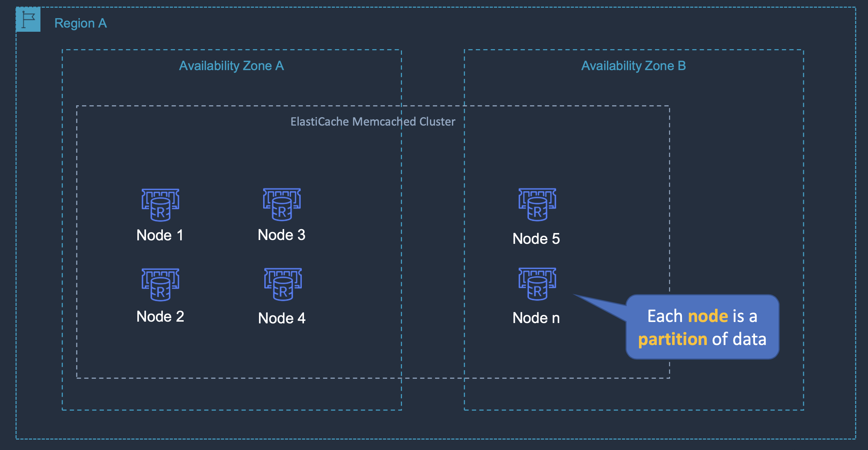
Task: Click the Region A label
Action: [81, 23]
